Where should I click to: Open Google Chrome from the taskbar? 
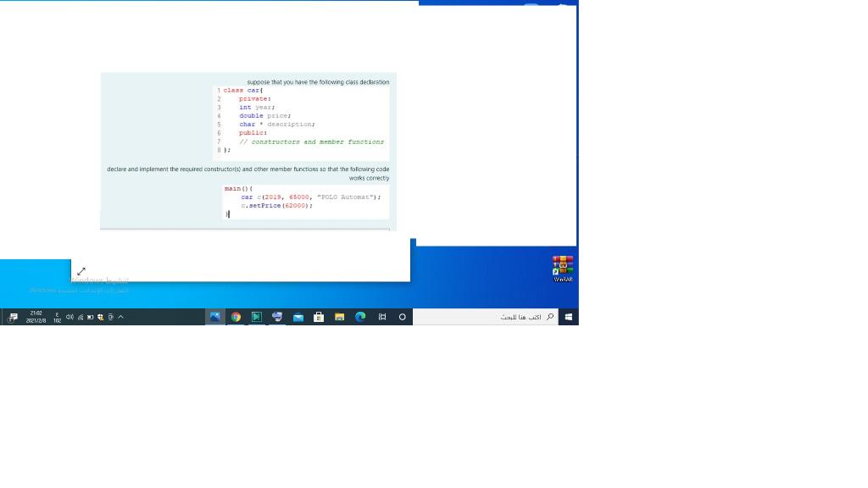pos(236,316)
